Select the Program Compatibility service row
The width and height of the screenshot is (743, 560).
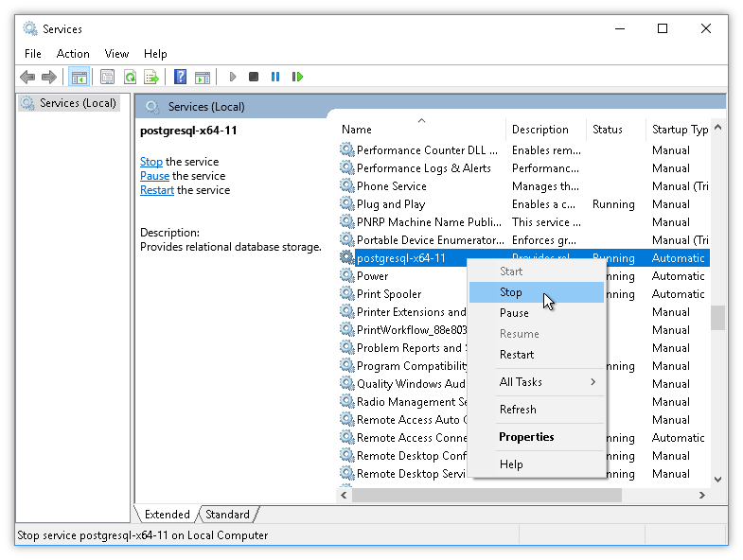(524, 366)
